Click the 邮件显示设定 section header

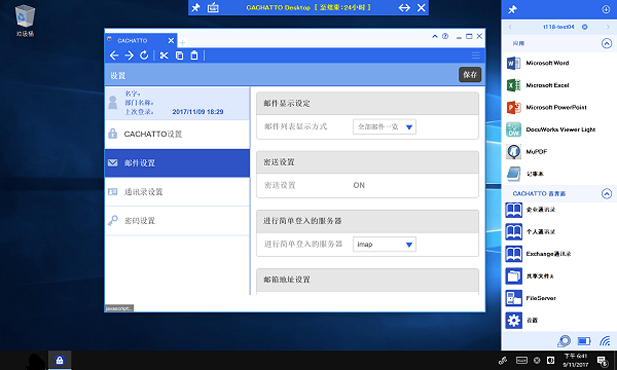pos(367,104)
